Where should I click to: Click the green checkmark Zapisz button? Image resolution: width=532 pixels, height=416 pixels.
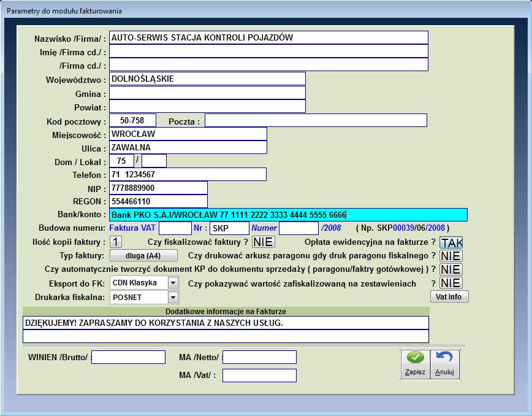pos(416,364)
